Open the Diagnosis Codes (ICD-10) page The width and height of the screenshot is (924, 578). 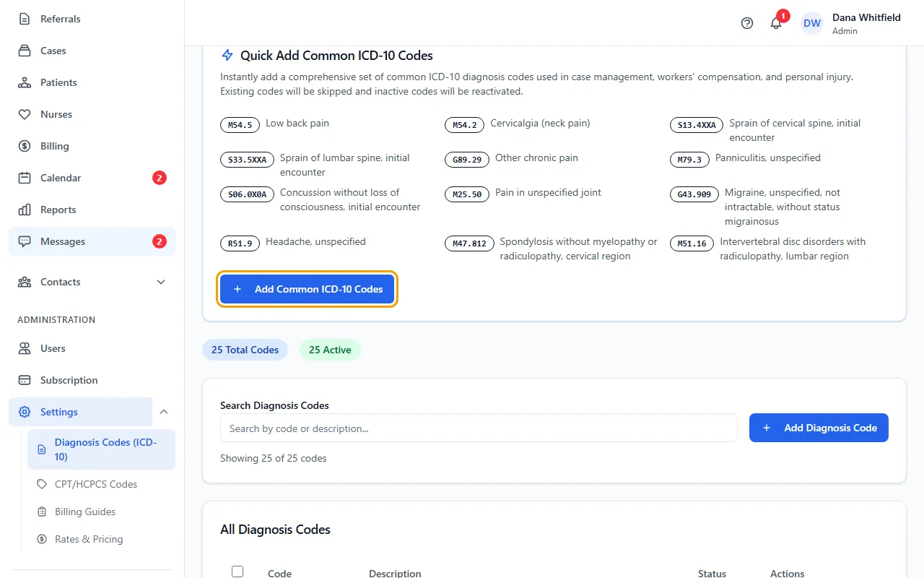(102, 449)
